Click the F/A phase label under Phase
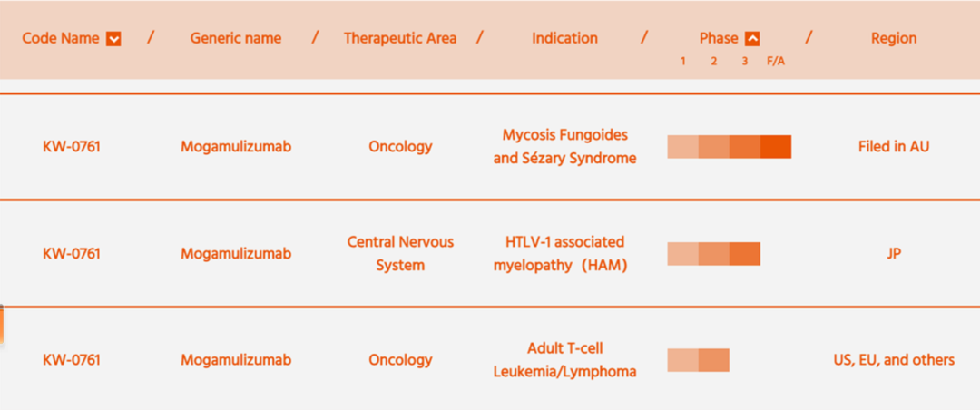This screenshot has width=980, height=410. 776,62
